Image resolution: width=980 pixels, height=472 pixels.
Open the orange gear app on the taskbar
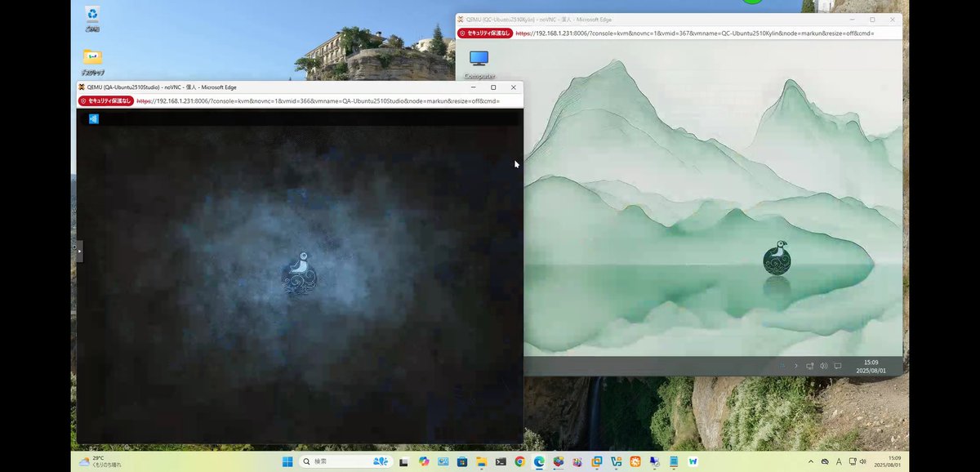[x=635, y=461]
